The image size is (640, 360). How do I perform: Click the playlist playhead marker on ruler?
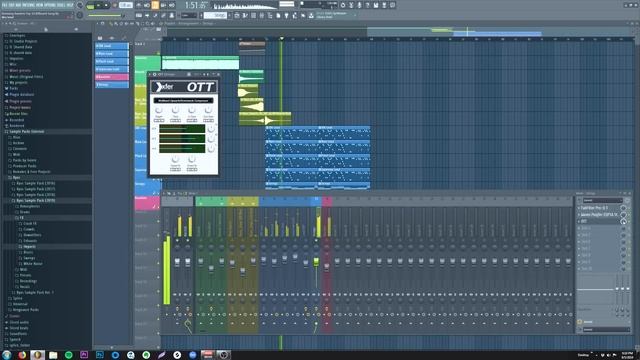tap(281, 39)
